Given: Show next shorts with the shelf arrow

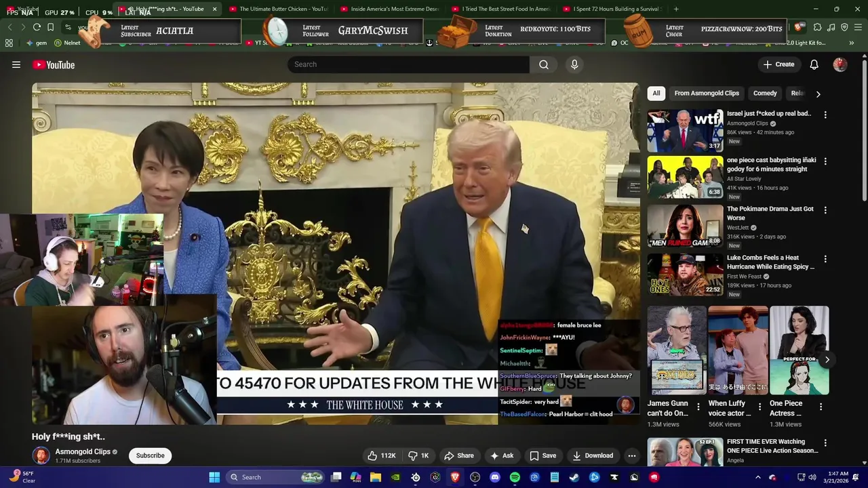Looking at the screenshot, I should click(827, 360).
